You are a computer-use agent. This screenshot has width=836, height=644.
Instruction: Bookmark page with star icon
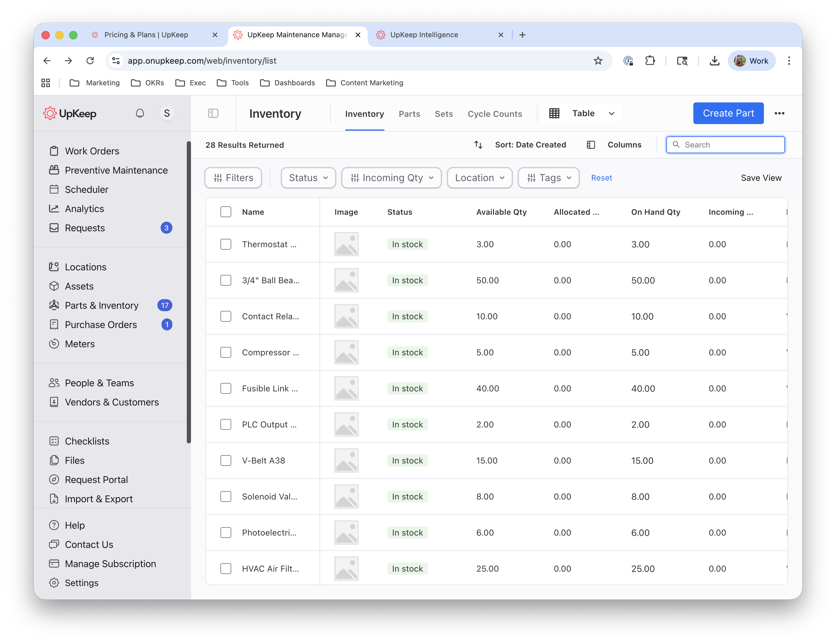[x=598, y=60]
